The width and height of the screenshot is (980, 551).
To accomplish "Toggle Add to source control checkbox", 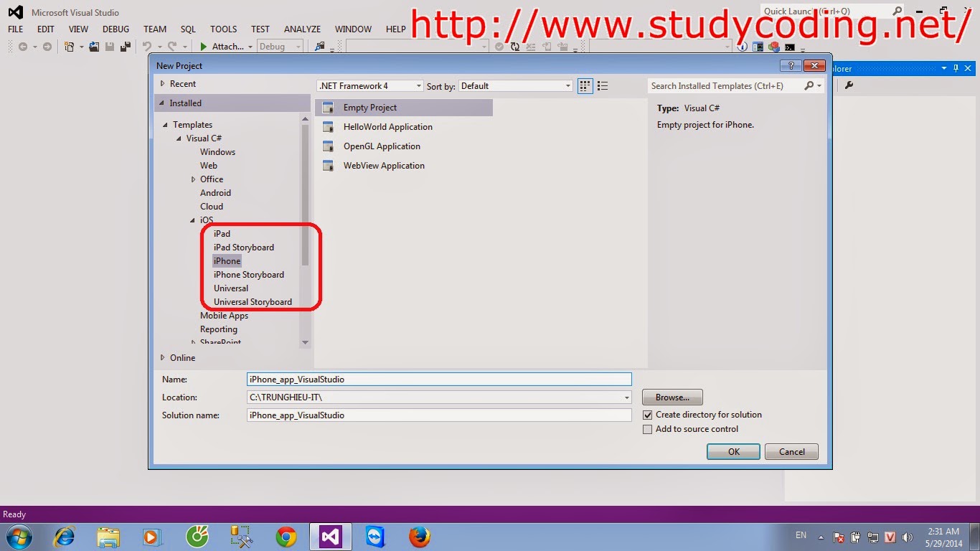I will [x=648, y=429].
